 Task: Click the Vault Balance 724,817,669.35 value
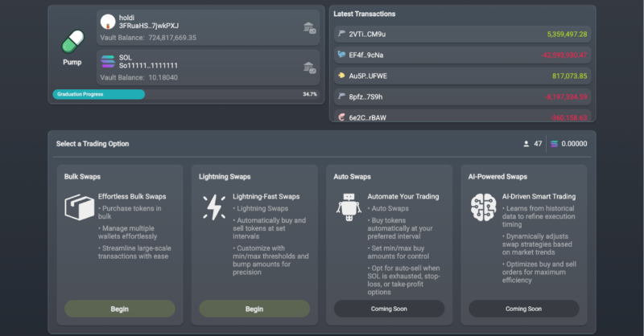coord(172,38)
